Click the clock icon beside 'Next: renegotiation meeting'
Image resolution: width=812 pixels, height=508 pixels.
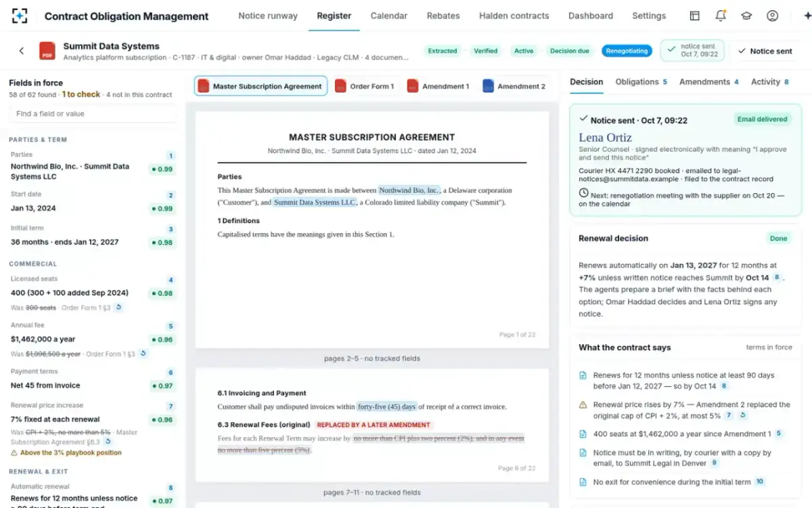tap(583, 193)
